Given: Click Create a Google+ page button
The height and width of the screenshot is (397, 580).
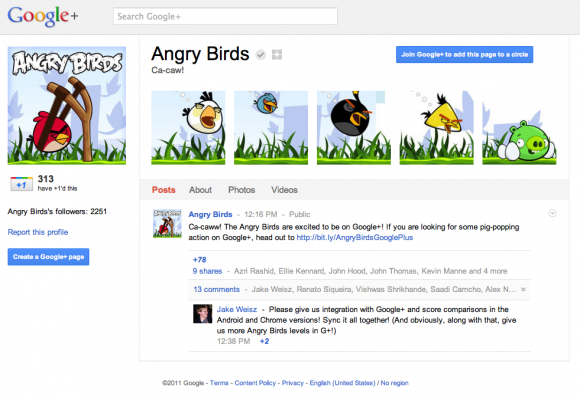Looking at the screenshot, I should click(x=48, y=257).
